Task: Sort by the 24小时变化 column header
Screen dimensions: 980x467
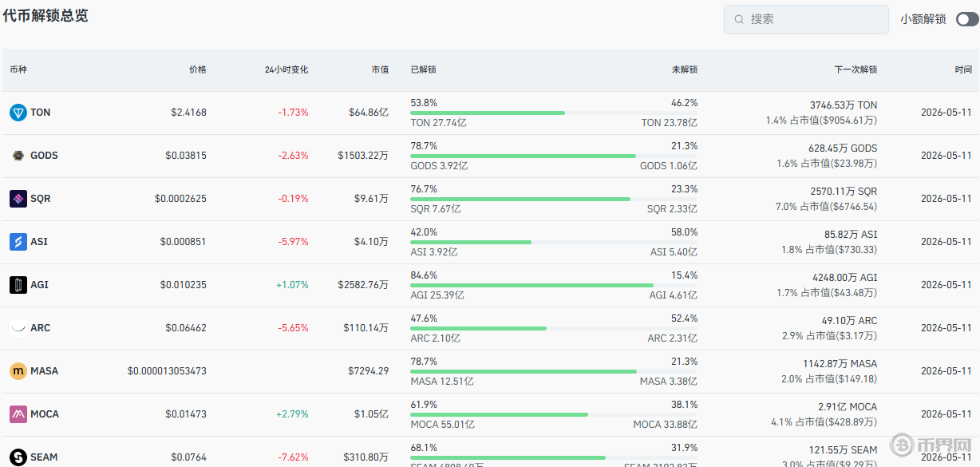Action: [x=286, y=70]
